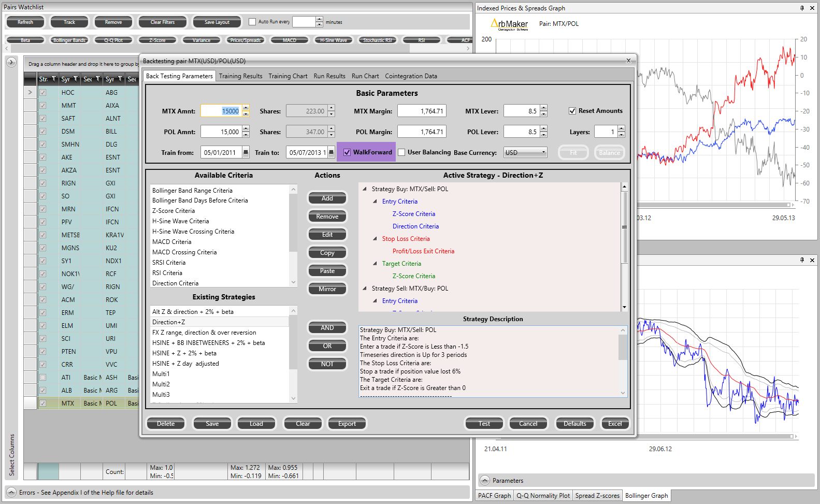820x504 pixels.
Task: Select Direction Criteria in Active Strategy tree
Action: 415,226
